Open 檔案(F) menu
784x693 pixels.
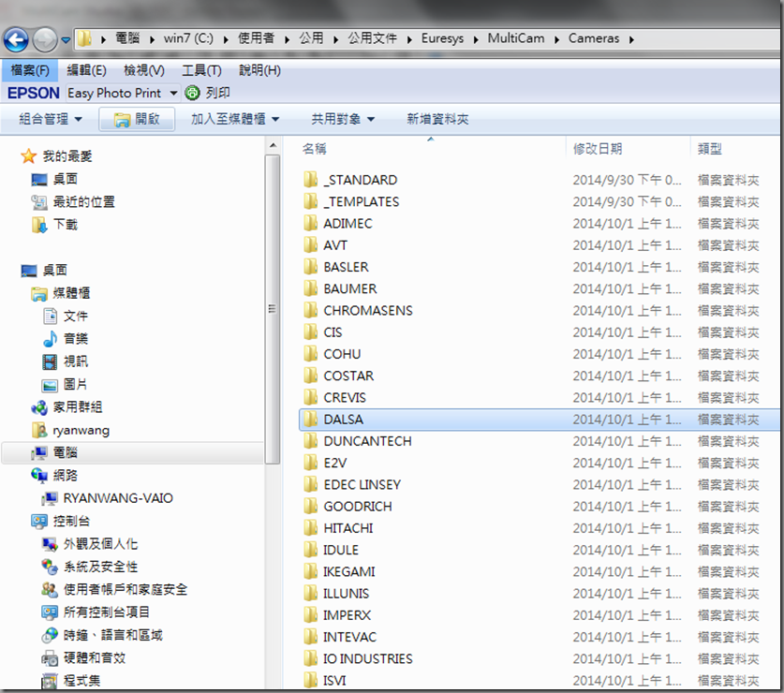point(30,70)
